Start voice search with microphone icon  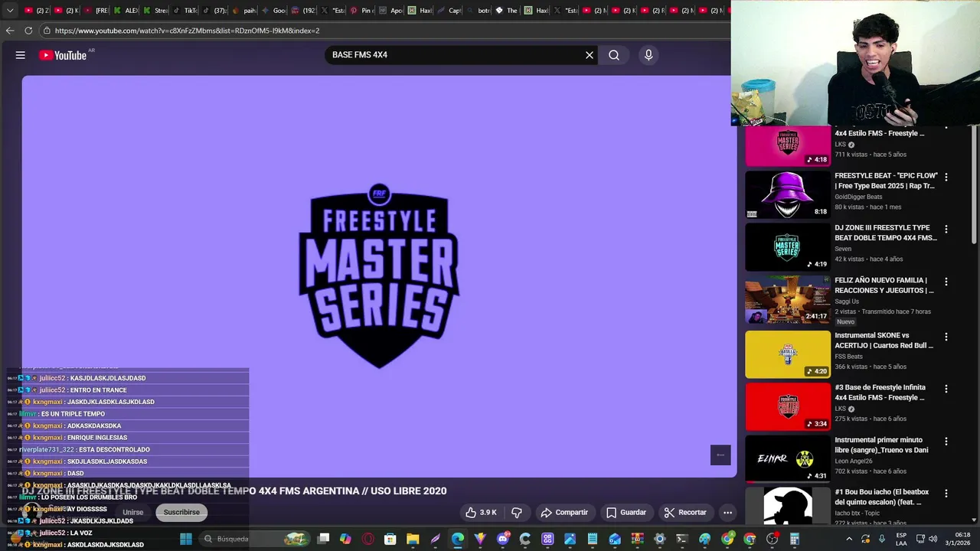pyautogui.click(x=648, y=55)
